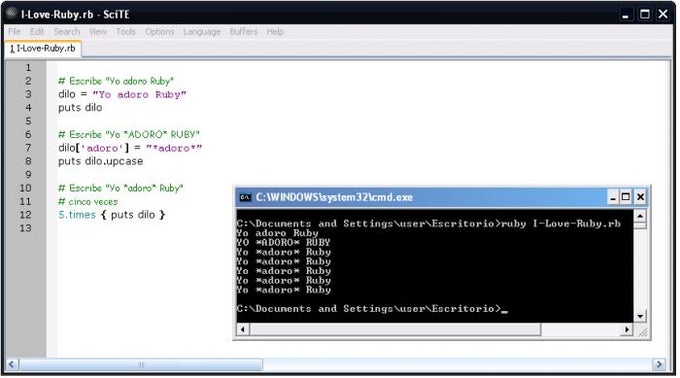
Task: Open the Language menu
Action: [202, 32]
